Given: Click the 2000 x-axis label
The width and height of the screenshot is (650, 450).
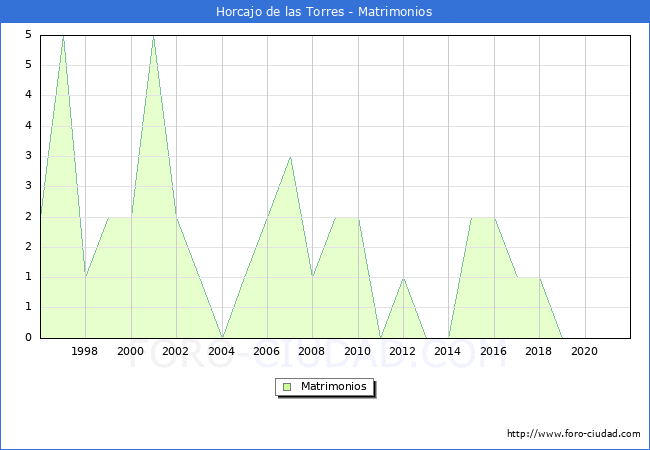Looking at the screenshot, I should click(130, 351).
